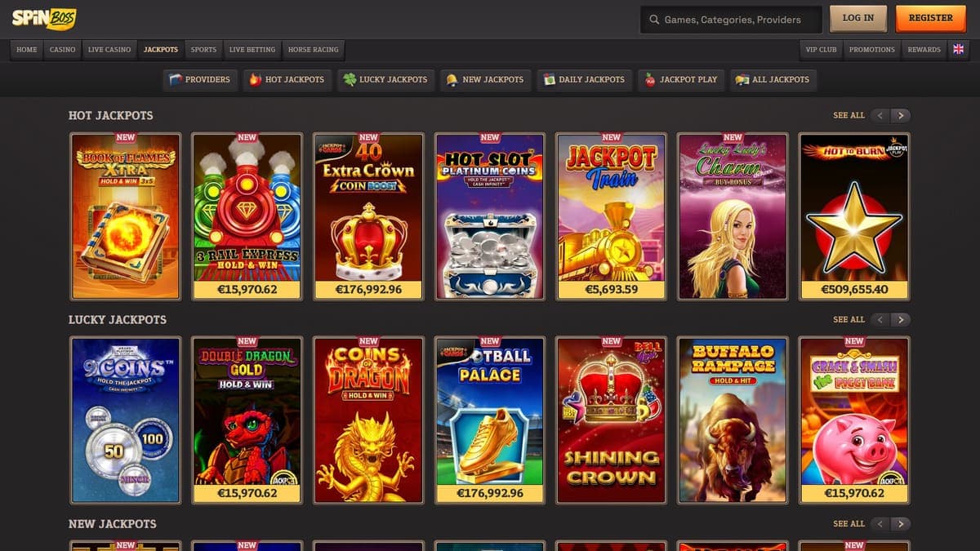Open the Horse Racing menu item

coord(314,50)
